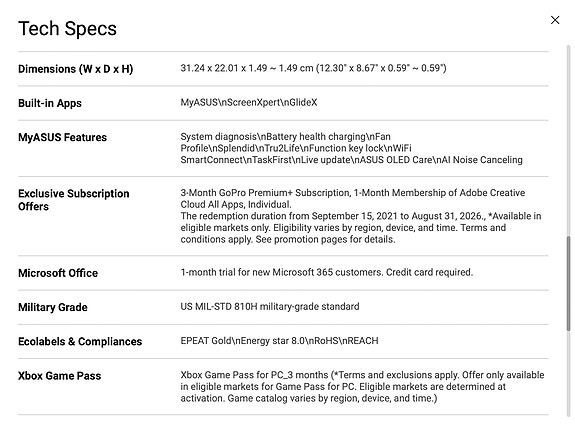
Task: Click the vertical scrollbar thumb
Action: pyautogui.click(x=568, y=283)
